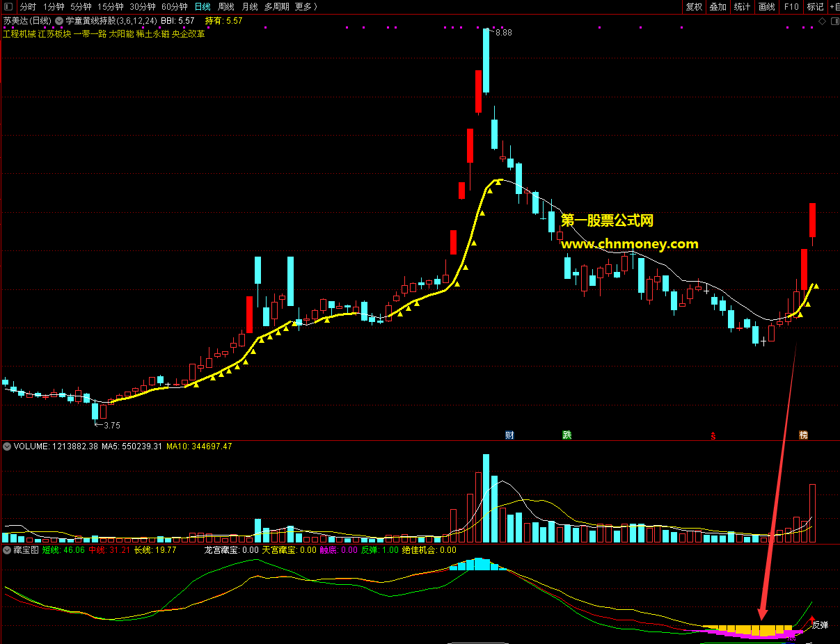The height and width of the screenshot is (644, 840).
Task: Click the 一带一路 concept tag
Action: tap(90, 33)
